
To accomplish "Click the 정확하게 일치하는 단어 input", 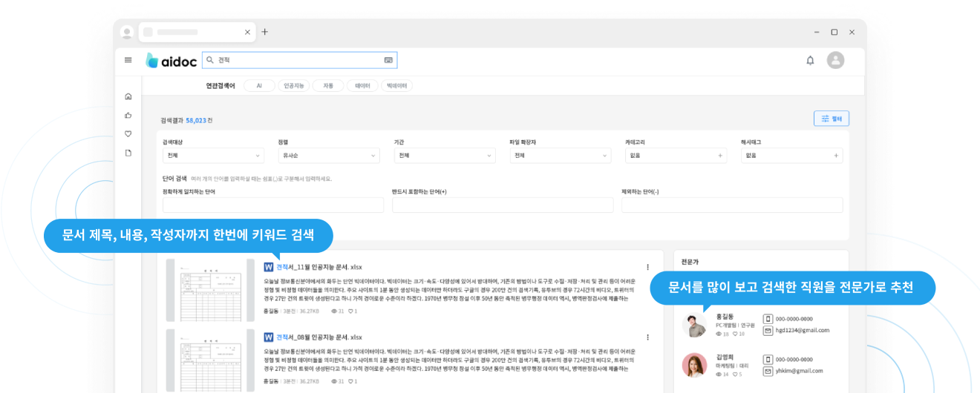I will tap(273, 205).
